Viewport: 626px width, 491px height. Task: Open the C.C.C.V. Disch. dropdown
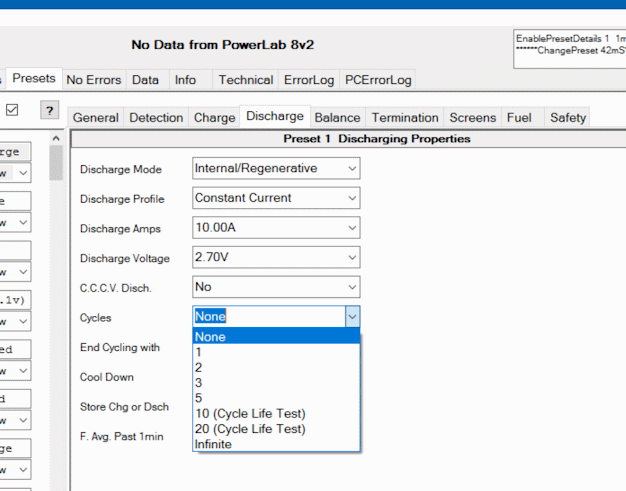pos(351,287)
